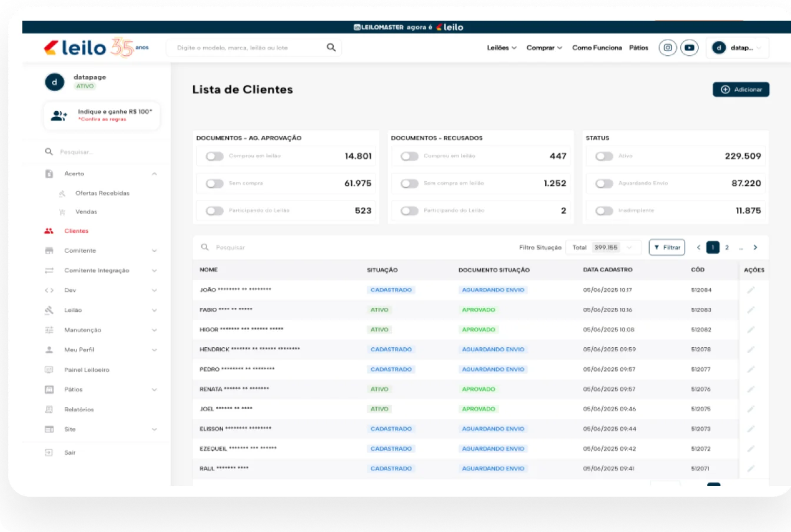Click the Dev code brackets icon

tap(49, 290)
